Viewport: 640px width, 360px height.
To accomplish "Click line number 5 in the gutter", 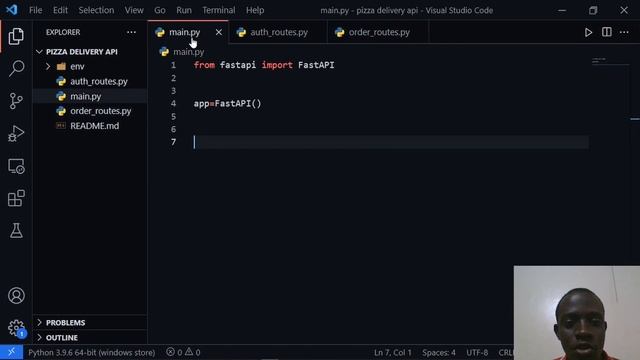I will tap(173, 116).
